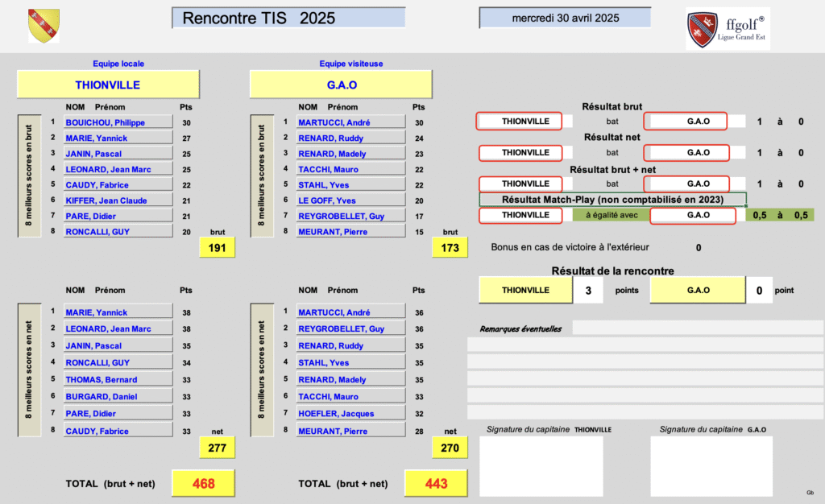The height and width of the screenshot is (504, 825).
Task: Click the Lorraine coat of arms crest
Action: [44, 26]
